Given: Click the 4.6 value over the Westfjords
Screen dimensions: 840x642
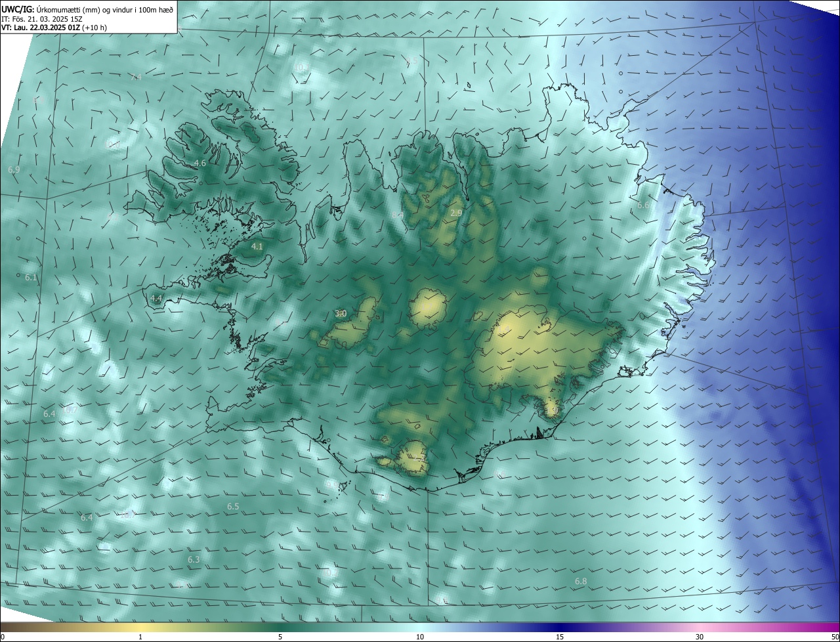Looking at the screenshot, I should (200, 163).
